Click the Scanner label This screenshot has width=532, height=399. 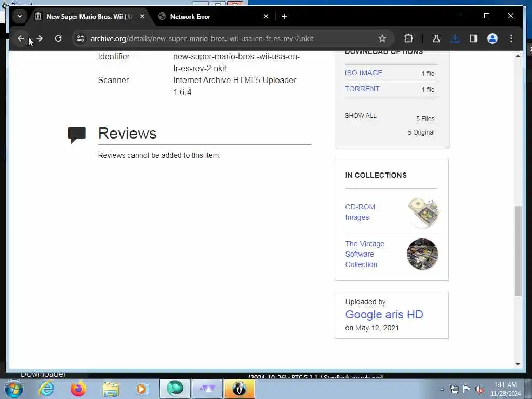[x=113, y=81]
